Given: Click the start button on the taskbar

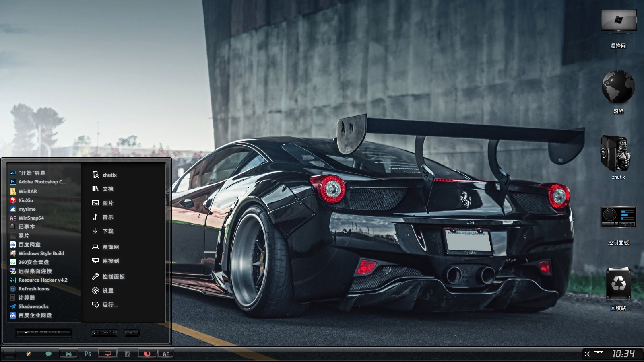Looking at the screenshot, I should (9, 354).
